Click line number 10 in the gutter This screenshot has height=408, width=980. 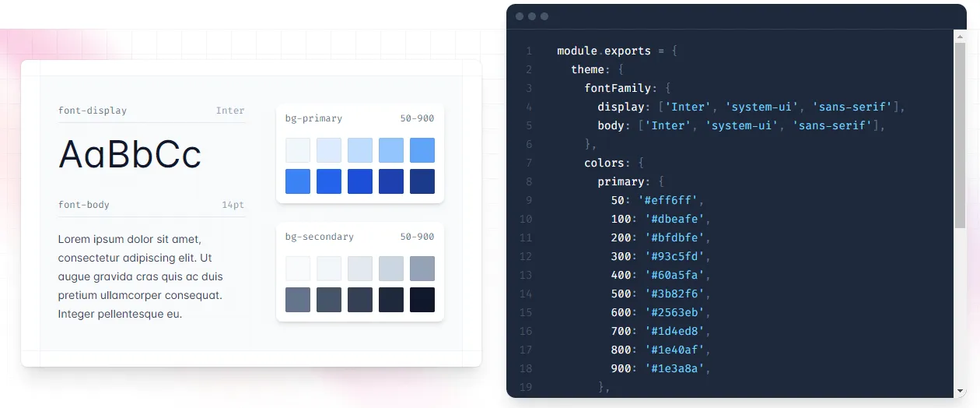(526, 219)
